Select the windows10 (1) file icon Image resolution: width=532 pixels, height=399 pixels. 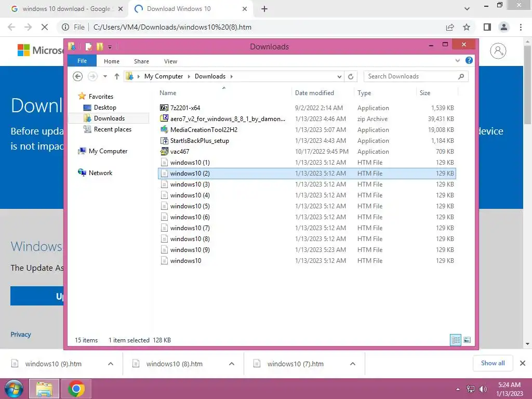pos(164,162)
